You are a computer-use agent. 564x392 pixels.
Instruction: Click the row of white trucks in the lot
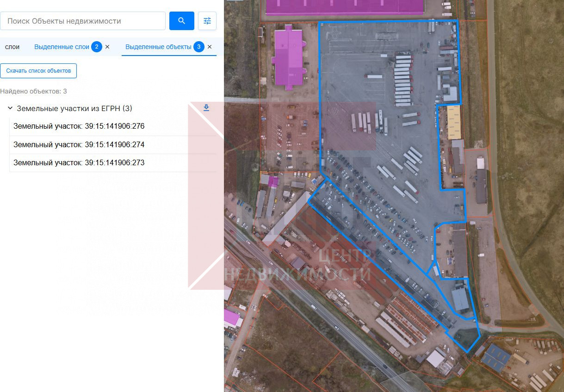pyautogui.click(x=403, y=76)
